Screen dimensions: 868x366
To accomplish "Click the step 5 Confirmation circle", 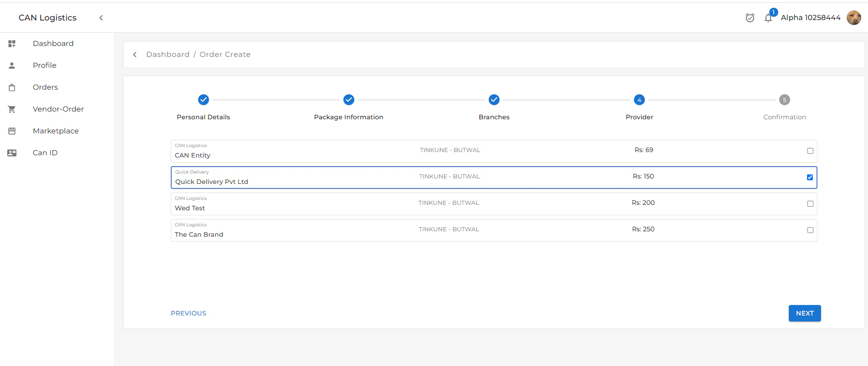I will [x=785, y=100].
